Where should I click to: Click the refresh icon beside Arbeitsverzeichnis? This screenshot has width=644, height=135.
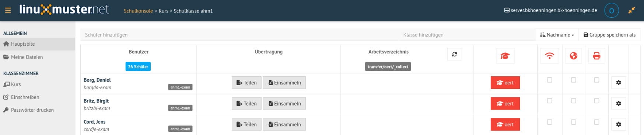coord(455,54)
